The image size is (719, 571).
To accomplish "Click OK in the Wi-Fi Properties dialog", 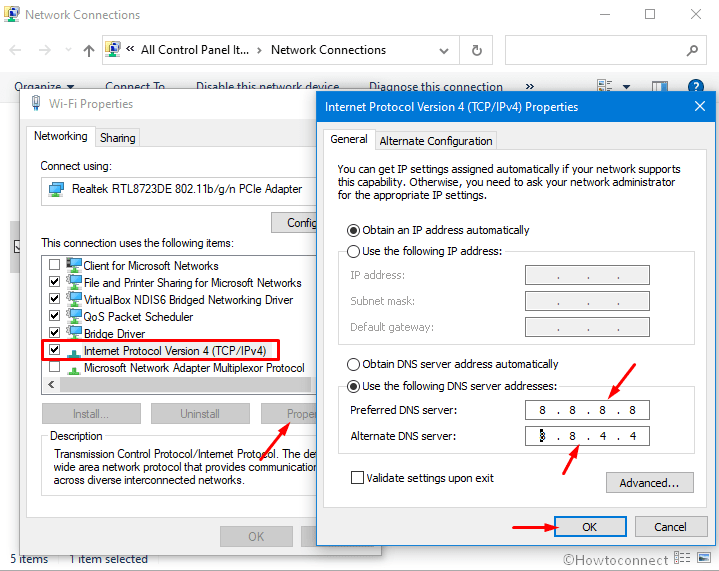I will click(256, 537).
